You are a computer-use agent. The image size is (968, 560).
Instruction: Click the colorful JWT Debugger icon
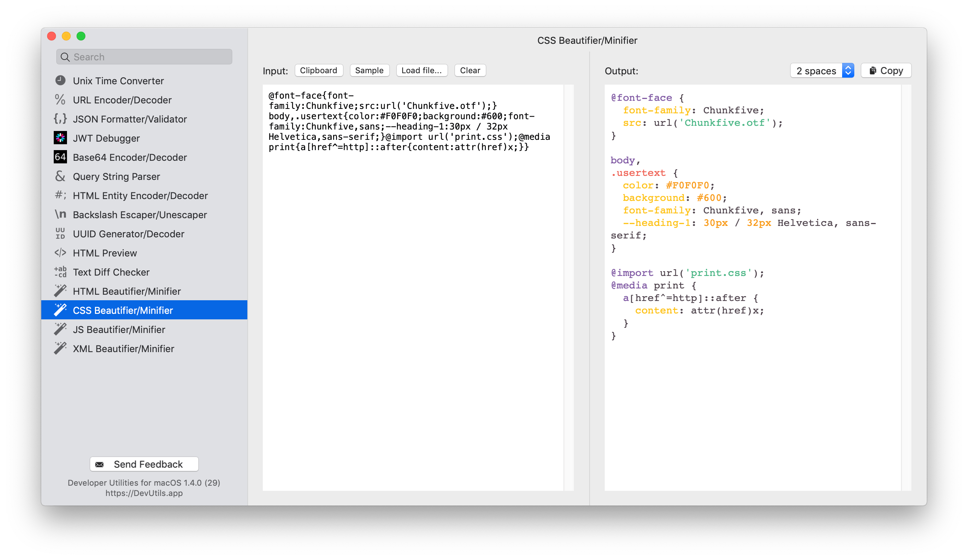point(60,138)
